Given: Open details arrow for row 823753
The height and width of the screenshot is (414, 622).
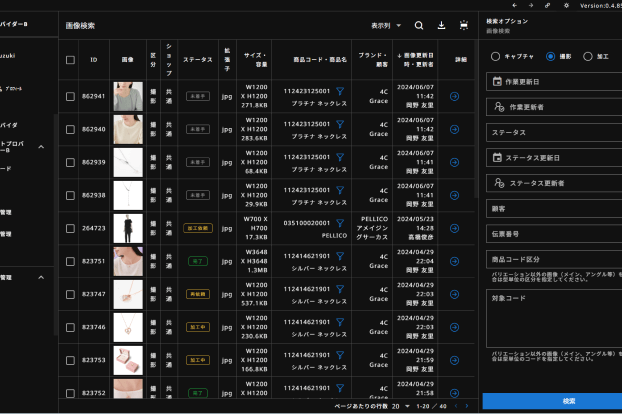Looking at the screenshot, I should pyautogui.click(x=455, y=360).
